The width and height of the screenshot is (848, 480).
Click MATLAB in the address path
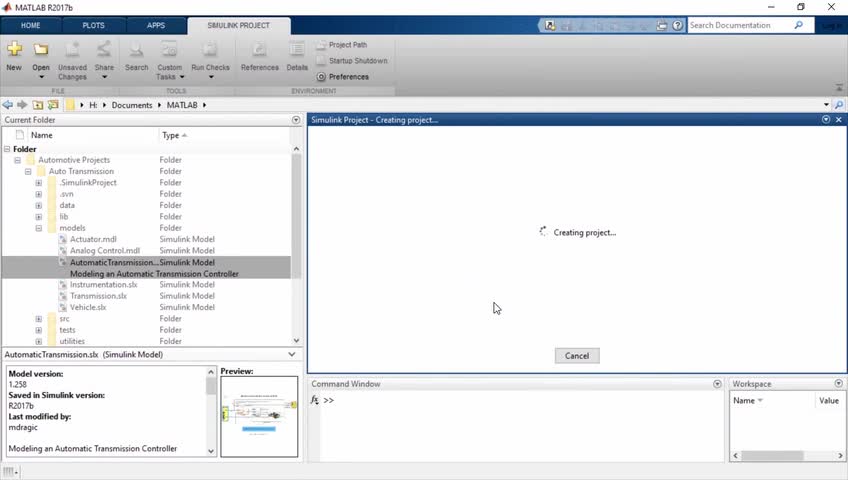182,105
